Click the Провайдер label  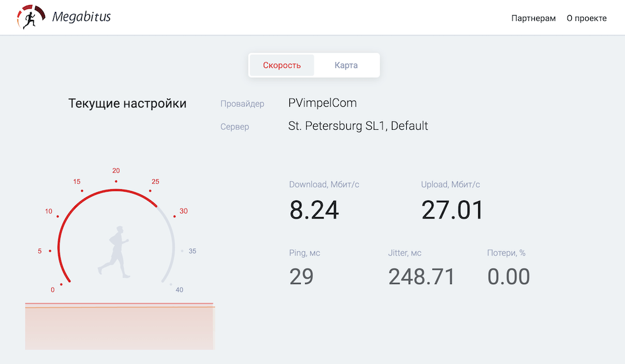point(242,104)
